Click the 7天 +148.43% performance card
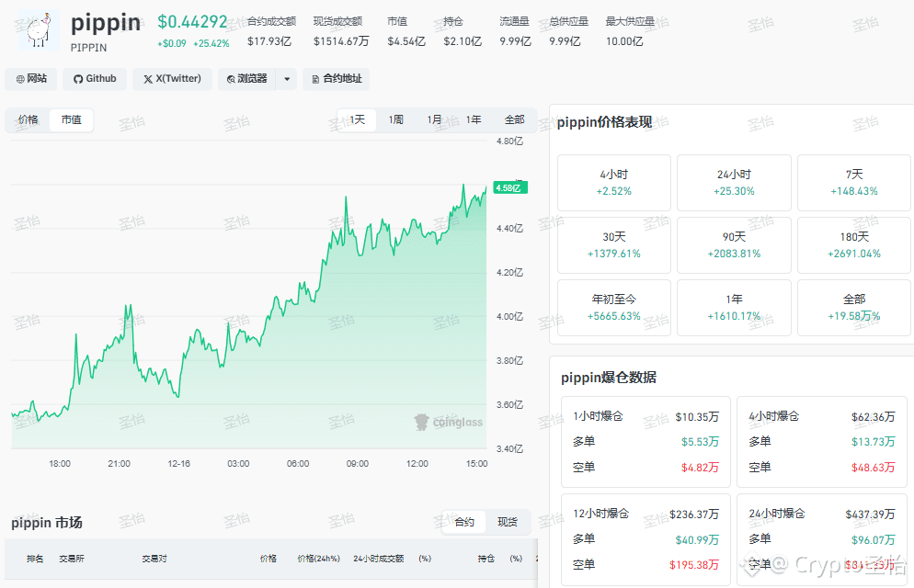Screen dimensions: 914x588 (854, 183)
